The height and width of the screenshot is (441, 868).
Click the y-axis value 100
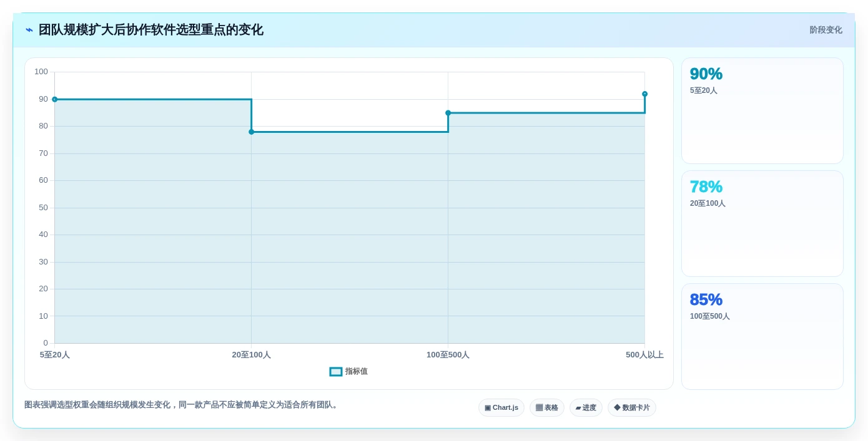(41, 72)
